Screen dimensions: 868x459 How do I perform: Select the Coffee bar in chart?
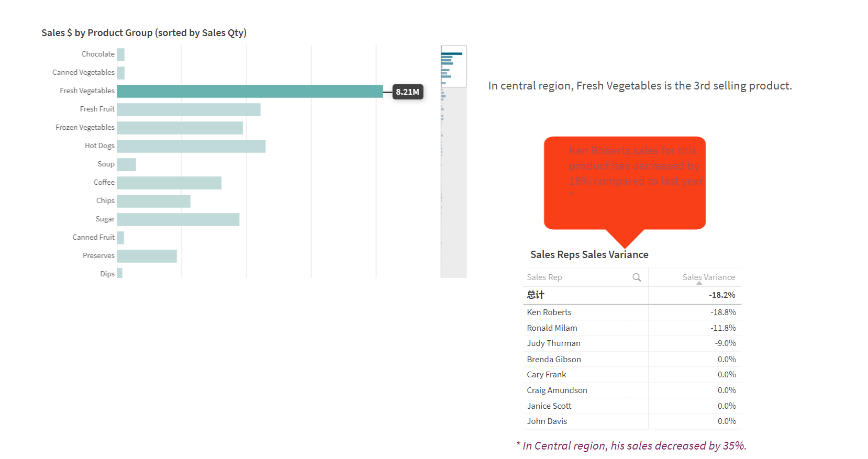[169, 183]
